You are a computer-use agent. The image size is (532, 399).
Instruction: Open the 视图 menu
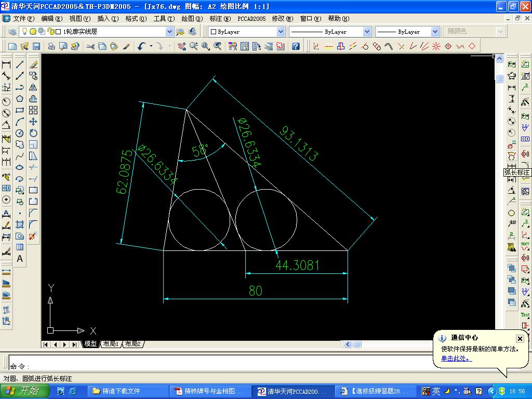click(79, 18)
